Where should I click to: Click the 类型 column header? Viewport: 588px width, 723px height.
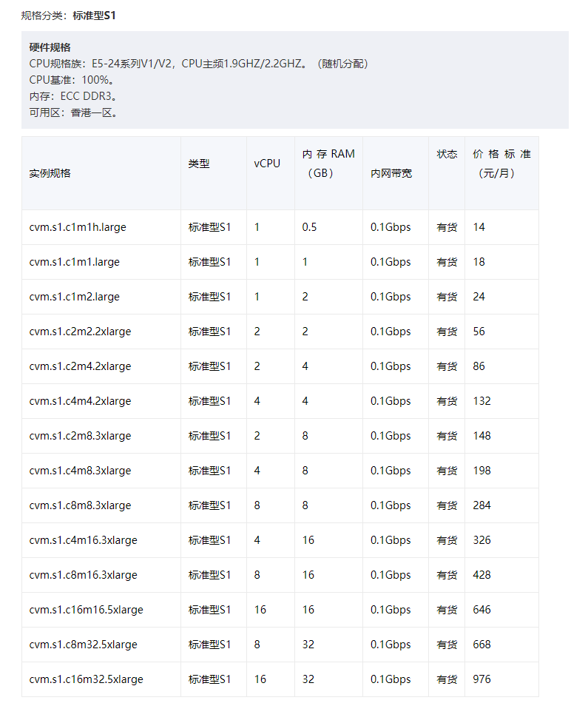[x=199, y=164]
